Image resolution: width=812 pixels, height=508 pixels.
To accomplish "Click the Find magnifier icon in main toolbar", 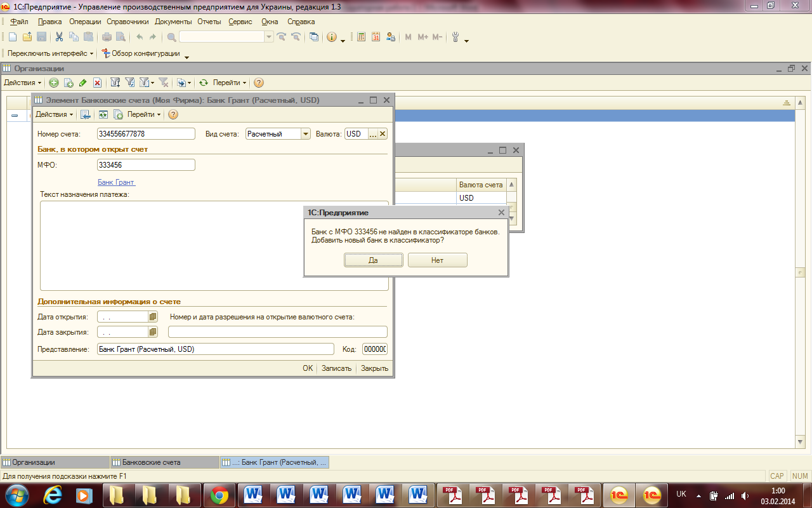I will tap(171, 37).
